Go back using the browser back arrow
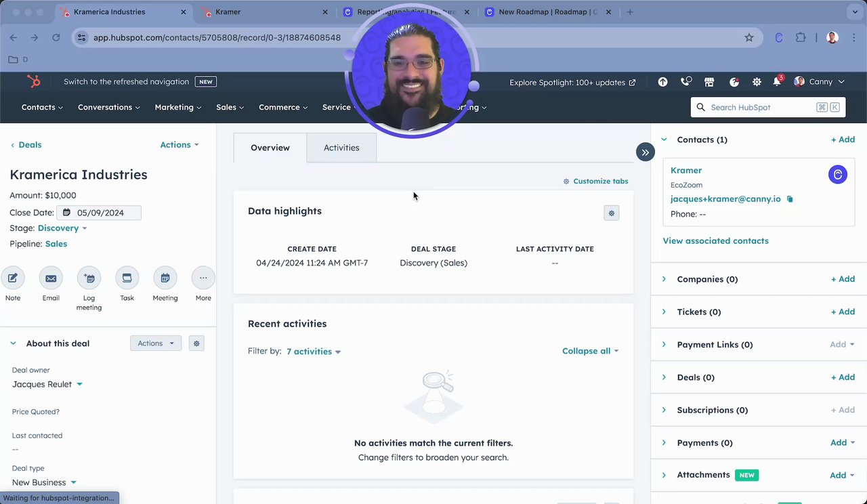867x504 pixels. [14, 38]
